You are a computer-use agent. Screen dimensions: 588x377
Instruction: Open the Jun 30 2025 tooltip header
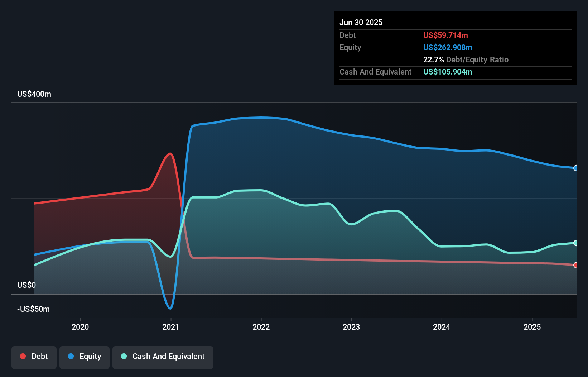coord(361,22)
